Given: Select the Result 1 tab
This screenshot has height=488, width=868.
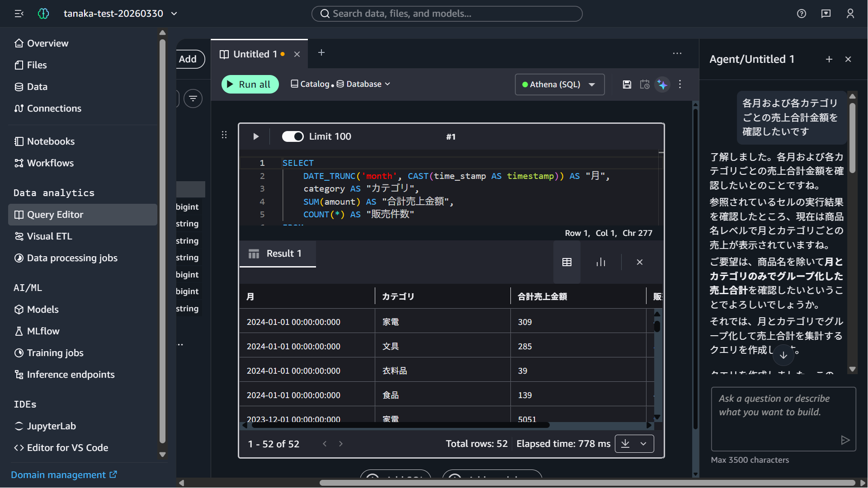Looking at the screenshot, I should tap(278, 253).
